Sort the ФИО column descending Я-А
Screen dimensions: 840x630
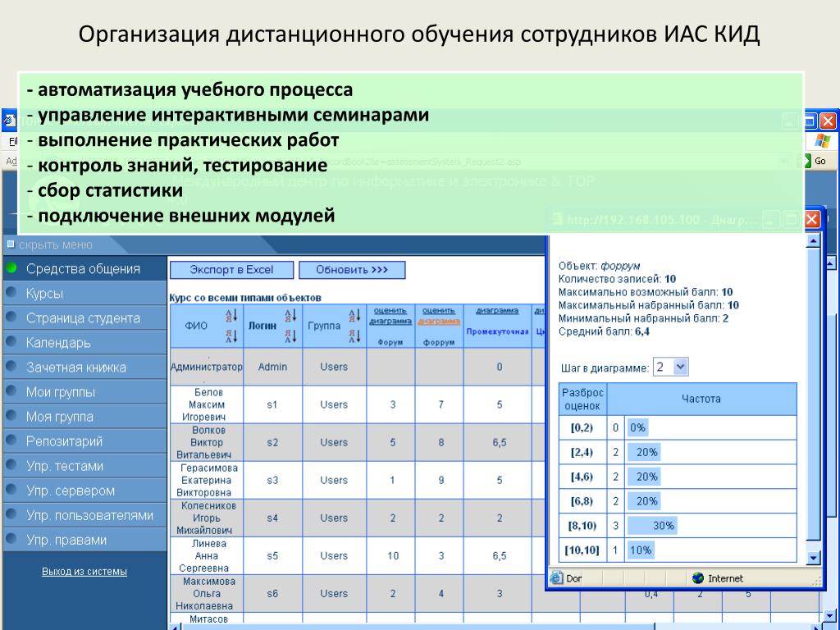click(x=231, y=336)
